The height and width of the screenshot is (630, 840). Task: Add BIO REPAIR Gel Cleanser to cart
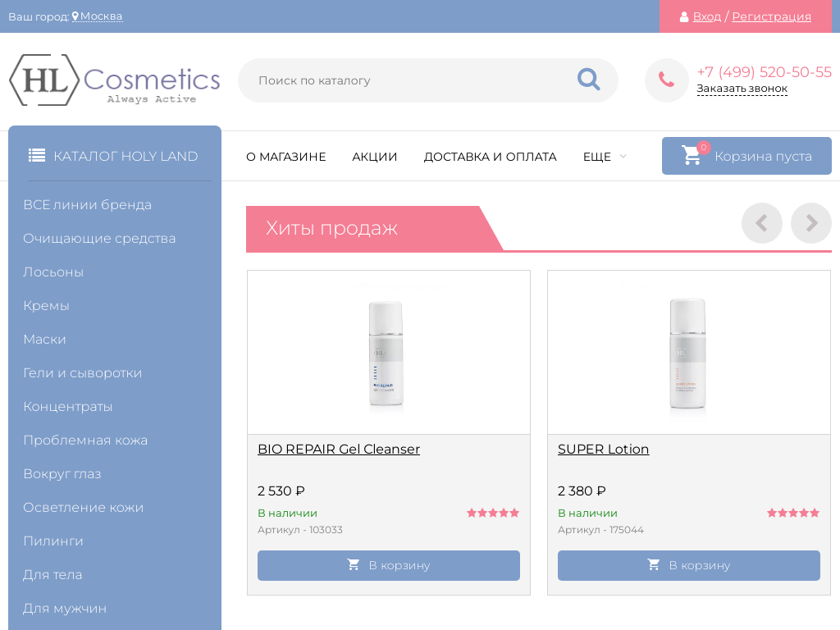pyautogui.click(x=388, y=565)
